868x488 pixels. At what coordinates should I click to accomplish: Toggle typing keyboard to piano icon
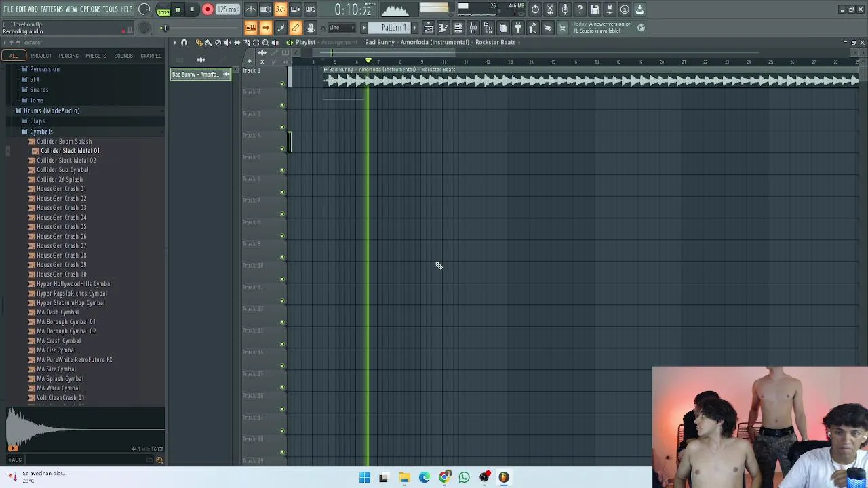pyautogui.click(x=250, y=28)
